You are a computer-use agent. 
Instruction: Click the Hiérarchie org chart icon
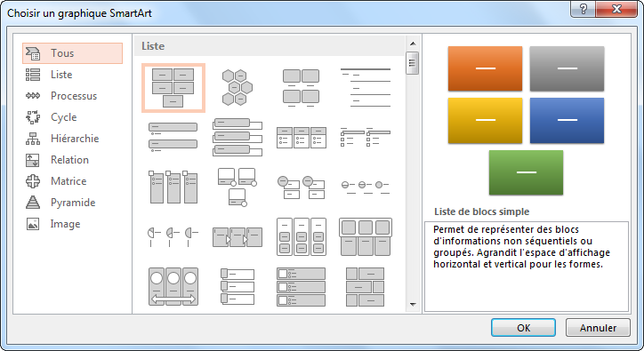33,139
